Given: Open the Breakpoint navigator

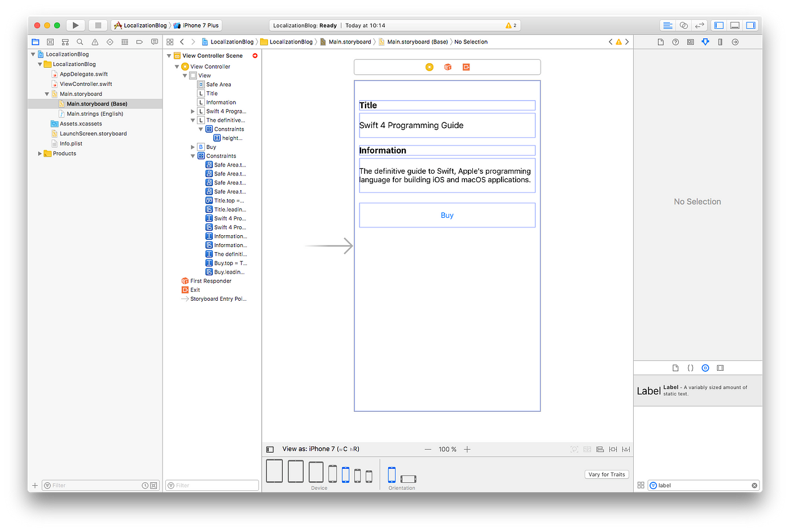Looking at the screenshot, I should tap(139, 42).
